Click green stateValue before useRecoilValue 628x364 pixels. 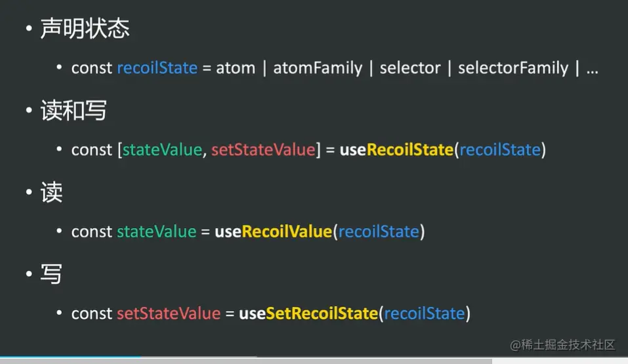point(156,232)
